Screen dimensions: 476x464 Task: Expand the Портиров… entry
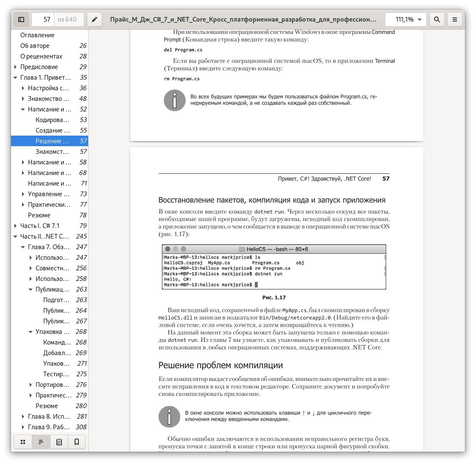[x=31, y=385]
